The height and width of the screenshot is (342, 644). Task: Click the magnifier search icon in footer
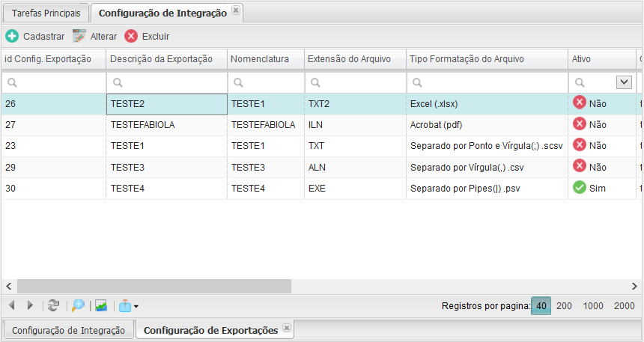[x=78, y=305]
